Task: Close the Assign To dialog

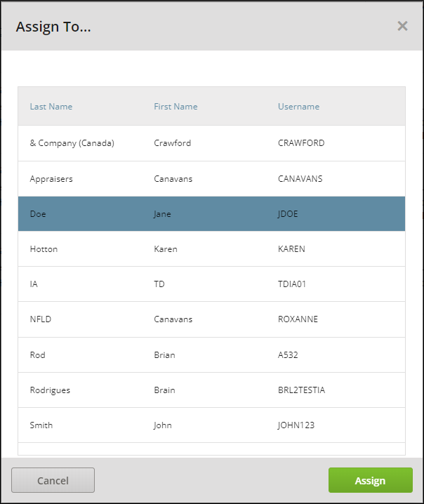Action: (402, 26)
